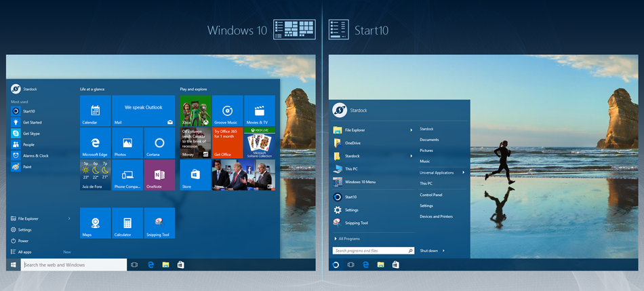
Task: Open the Calendar tile
Action: (95, 111)
